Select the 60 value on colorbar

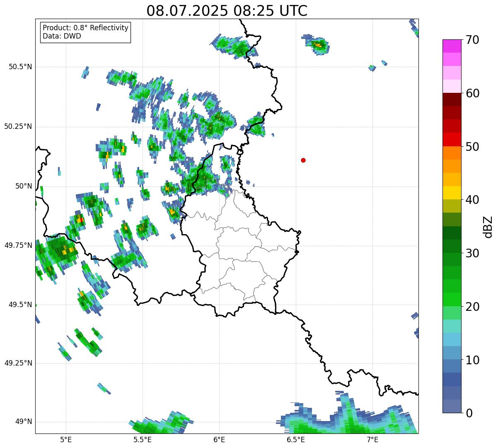pos(472,93)
